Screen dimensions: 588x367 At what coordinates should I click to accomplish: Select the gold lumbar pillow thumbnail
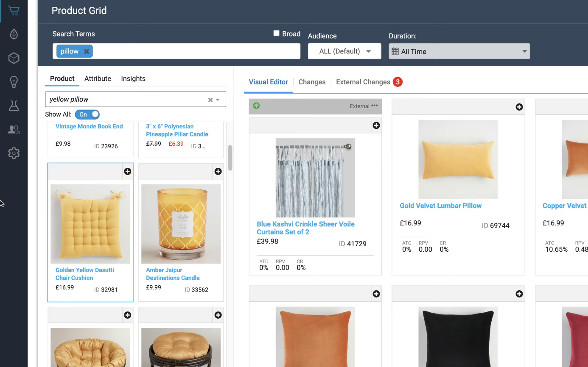458,159
